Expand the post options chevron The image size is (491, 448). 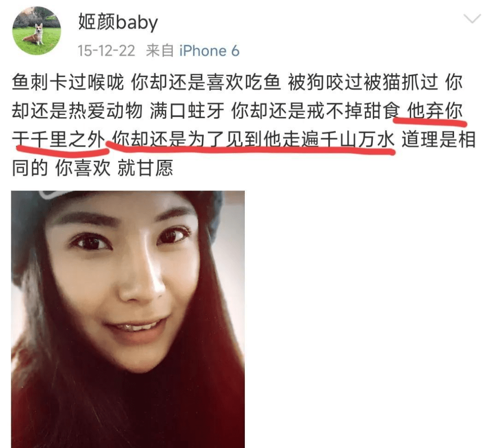click(x=472, y=19)
